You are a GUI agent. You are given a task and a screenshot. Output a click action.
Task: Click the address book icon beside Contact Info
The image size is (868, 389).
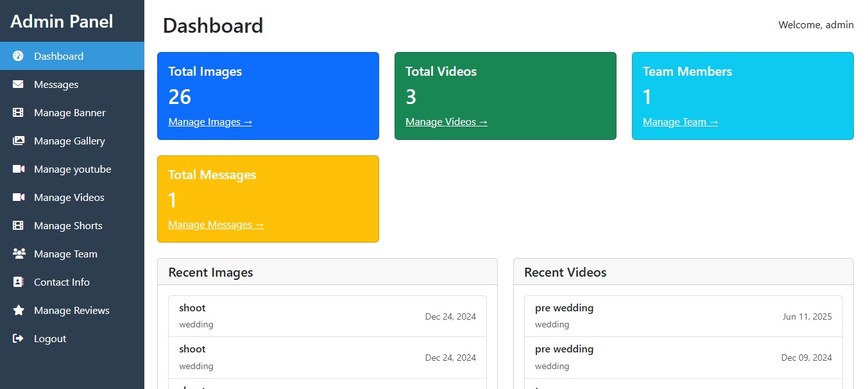click(x=19, y=282)
